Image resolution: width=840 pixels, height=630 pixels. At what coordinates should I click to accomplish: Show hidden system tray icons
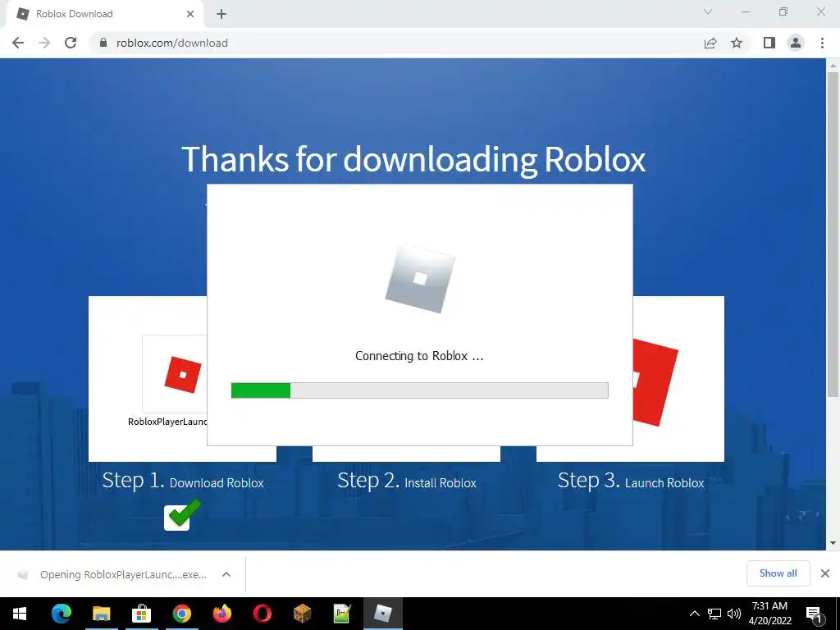694,614
